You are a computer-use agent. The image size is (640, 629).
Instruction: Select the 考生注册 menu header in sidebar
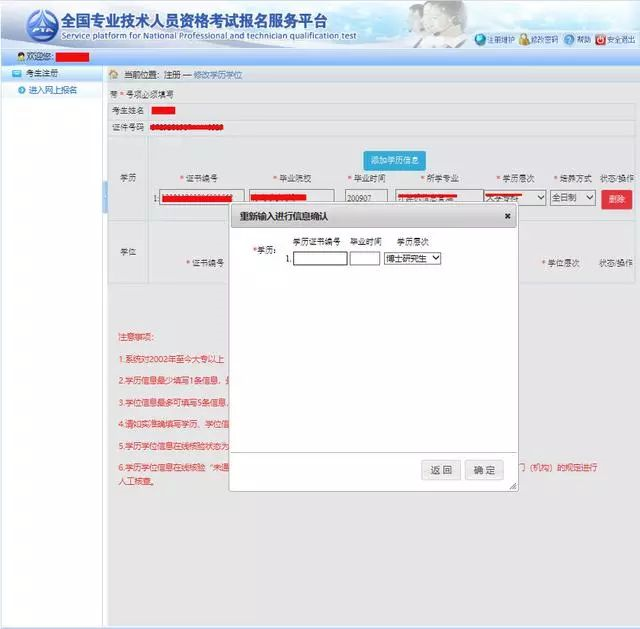point(43,74)
